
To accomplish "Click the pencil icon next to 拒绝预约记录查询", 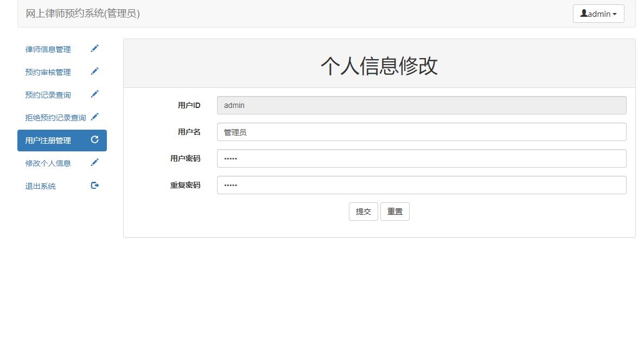I will [x=95, y=117].
